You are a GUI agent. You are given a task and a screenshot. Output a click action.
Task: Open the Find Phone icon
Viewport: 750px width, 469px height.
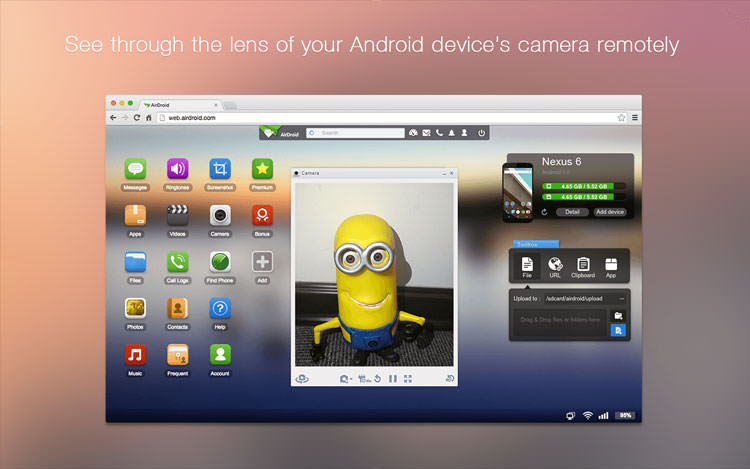pos(220,262)
